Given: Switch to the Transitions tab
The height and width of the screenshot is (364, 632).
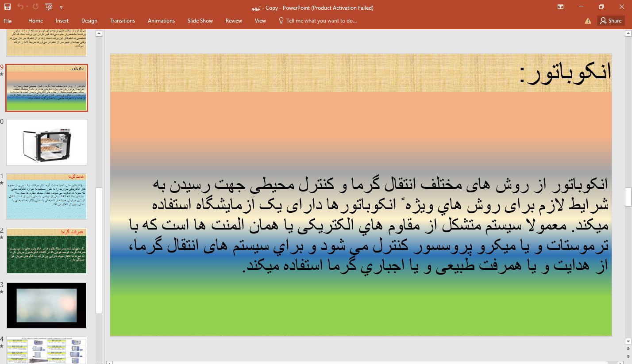Looking at the screenshot, I should pos(123,21).
